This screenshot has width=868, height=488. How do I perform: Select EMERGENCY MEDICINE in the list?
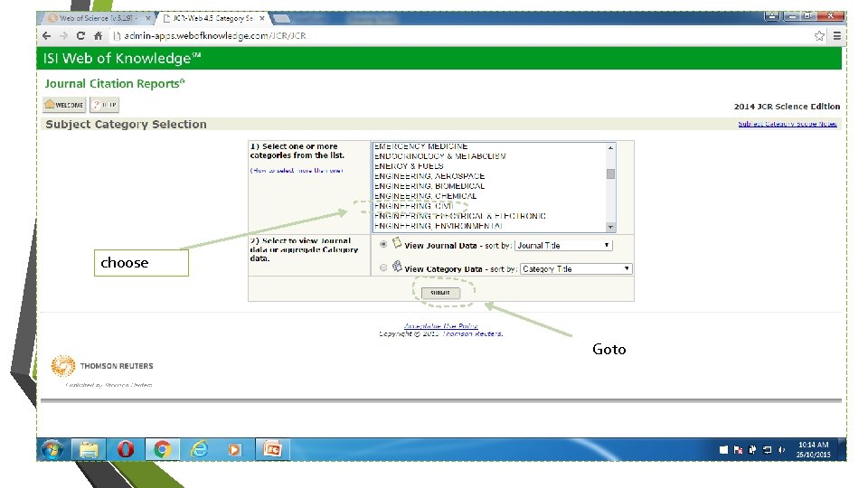[x=420, y=146]
